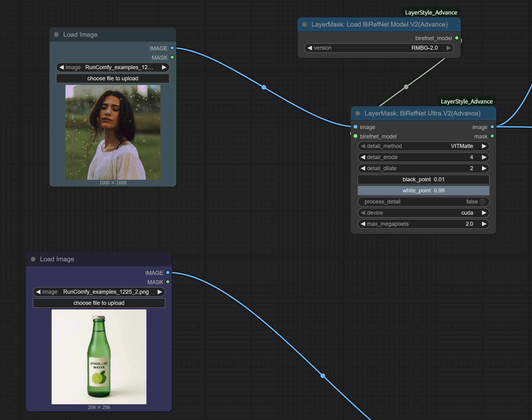This screenshot has width=532, height=420.
Task: Click the max_megapixels value 2.0
Action: [x=469, y=224]
